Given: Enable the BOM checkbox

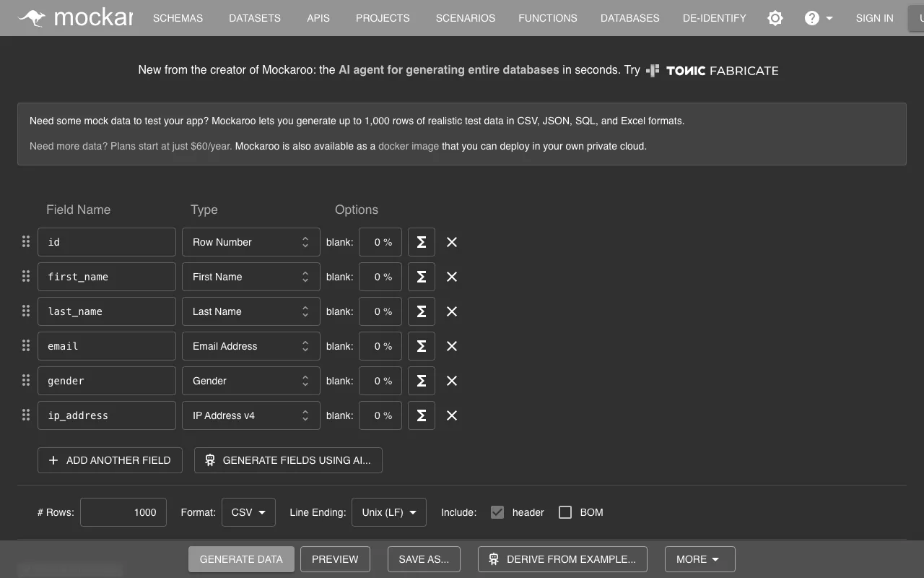Looking at the screenshot, I should click(x=565, y=512).
